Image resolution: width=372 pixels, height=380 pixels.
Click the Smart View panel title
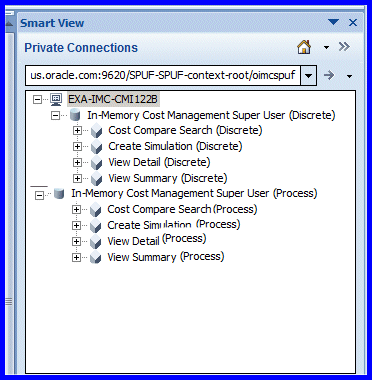[52, 23]
